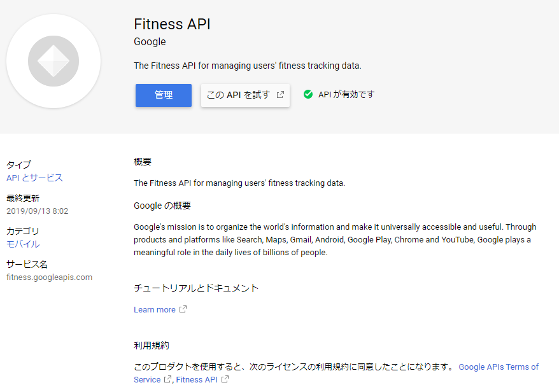The width and height of the screenshot is (559, 392).
Task: Click external-link icon after Terms of Service
Action: point(168,380)
